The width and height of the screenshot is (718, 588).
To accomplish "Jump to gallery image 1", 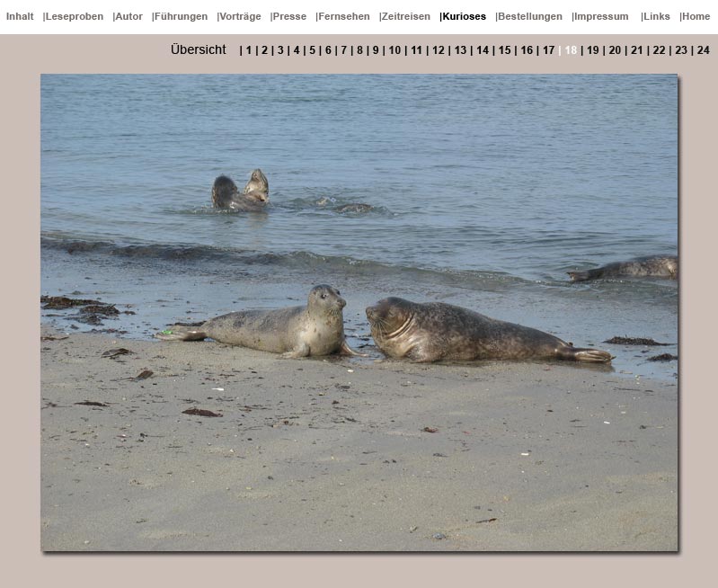I will 249,50.
